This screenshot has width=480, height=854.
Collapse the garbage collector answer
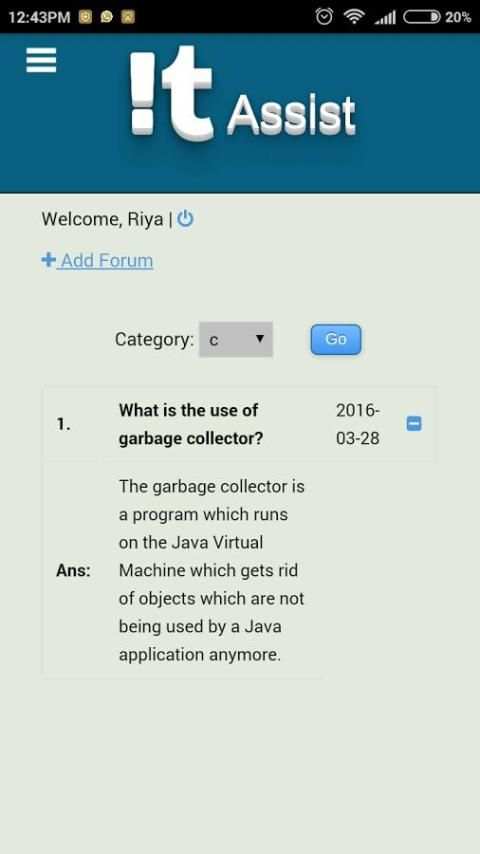[414, 424]
